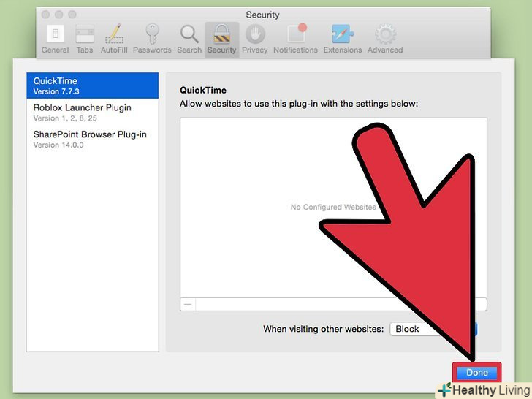The width and height of the screenshot is (532, 399).
Task: Click the bold QuickTime heading text
Action: tap(203, 91)
